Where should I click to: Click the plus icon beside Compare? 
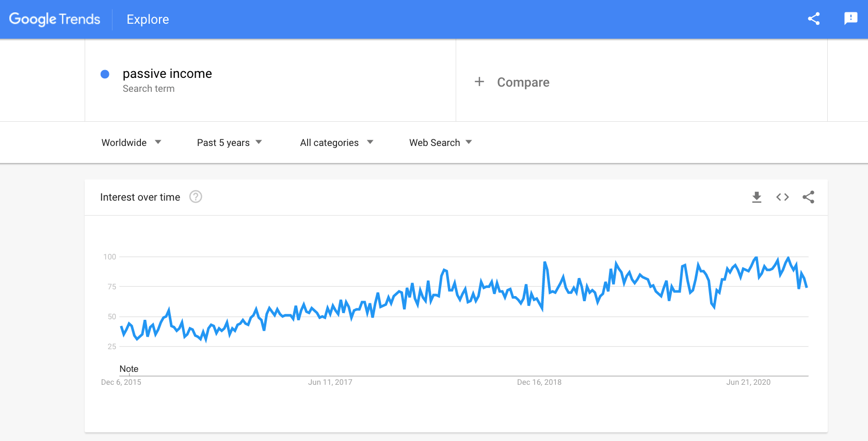479,82
